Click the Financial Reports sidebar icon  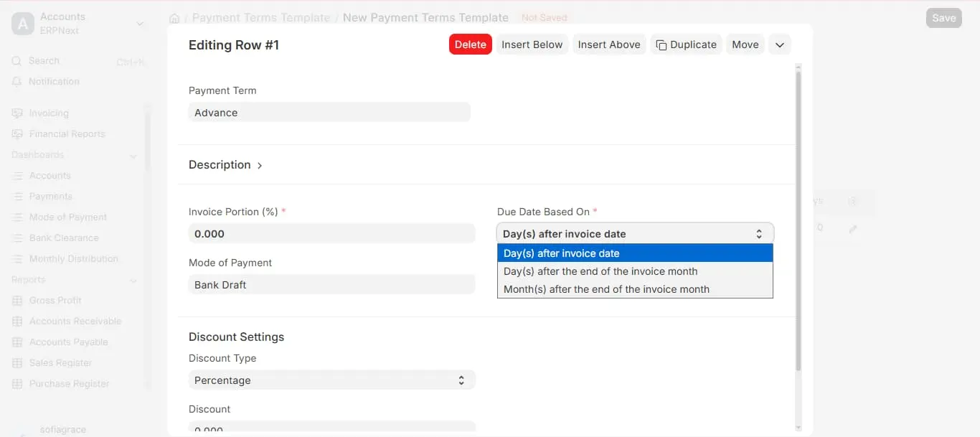click(17, 134)
